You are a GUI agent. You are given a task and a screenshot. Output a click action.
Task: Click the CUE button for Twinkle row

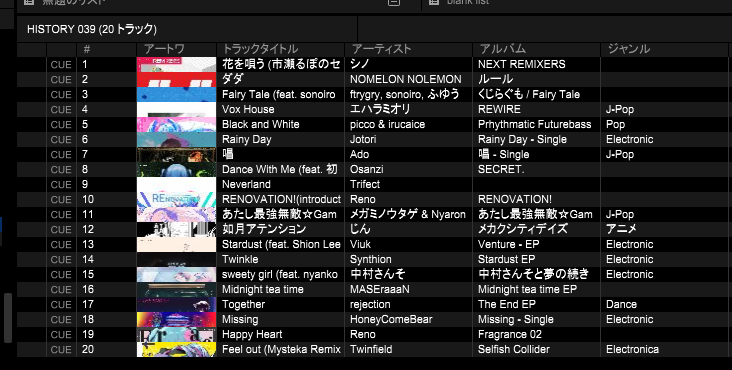pos(61,259)
